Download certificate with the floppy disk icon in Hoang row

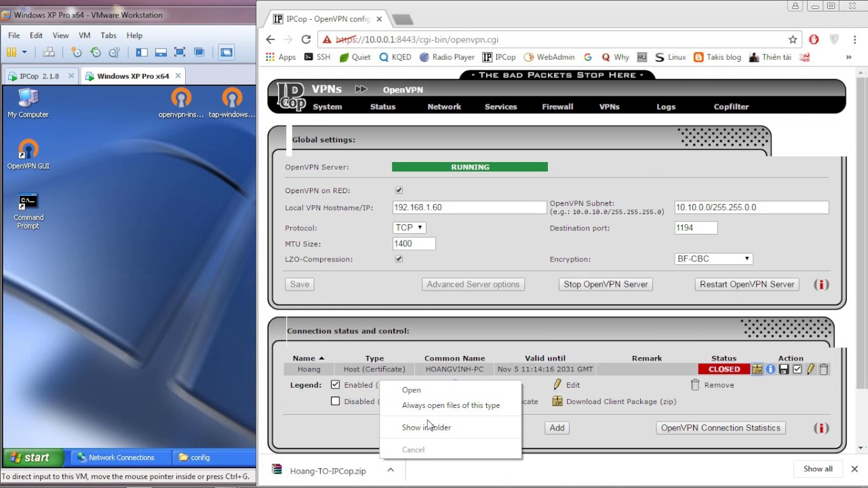784,369
